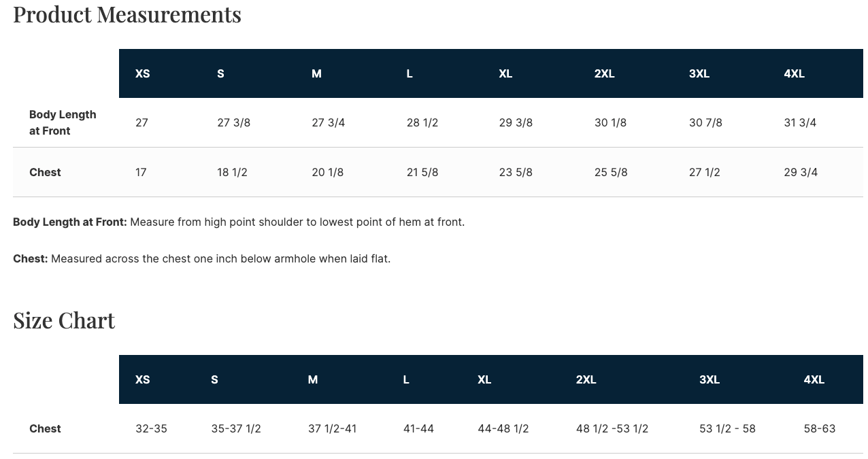Click the 44-48 1/2 chest range
This screenshot has width=868, height=459.
503,428
